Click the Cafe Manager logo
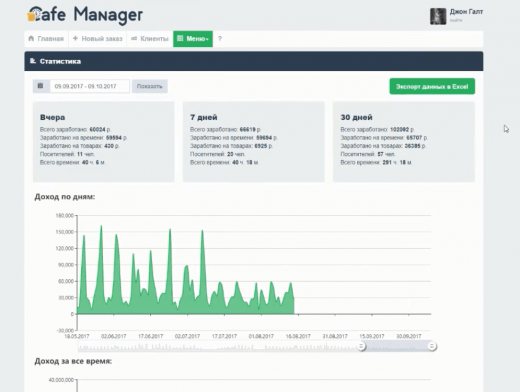520x392 pixels. point(85,15)
